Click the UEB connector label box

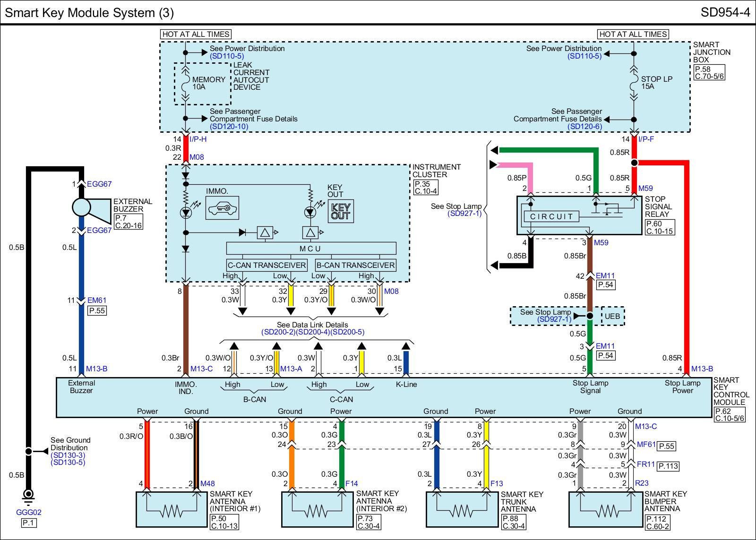pos(612,316)
